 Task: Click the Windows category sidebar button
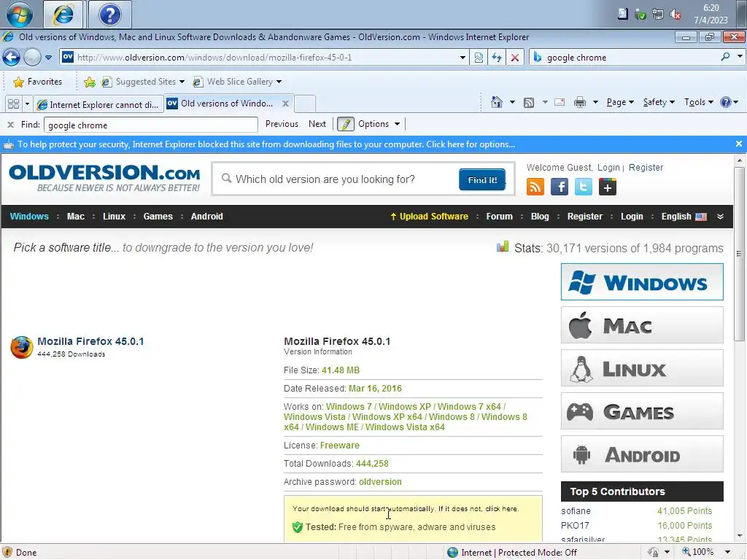pos(642,282)
